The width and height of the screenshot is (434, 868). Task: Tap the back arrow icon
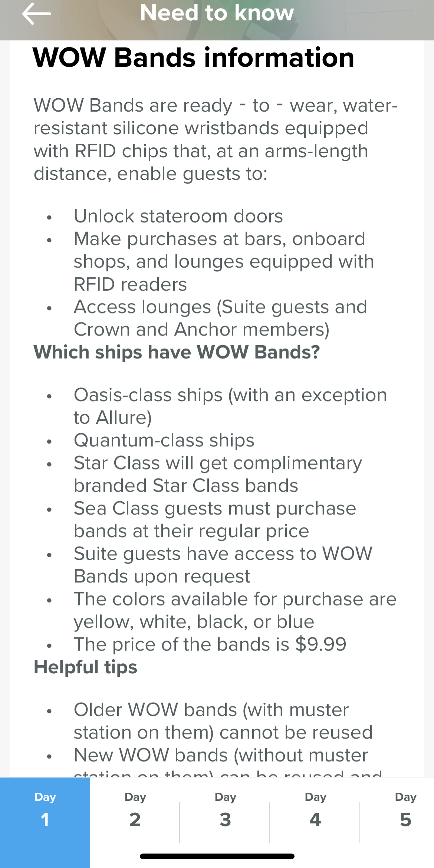point(36,14)
